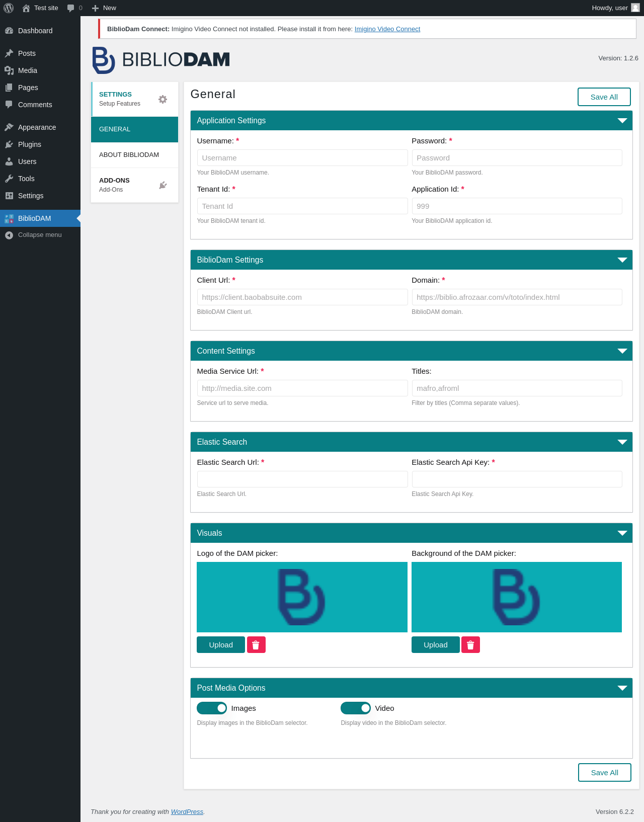The image size is (644, 822).
Task: Click the DAM picker background preview
Action: 517,597
